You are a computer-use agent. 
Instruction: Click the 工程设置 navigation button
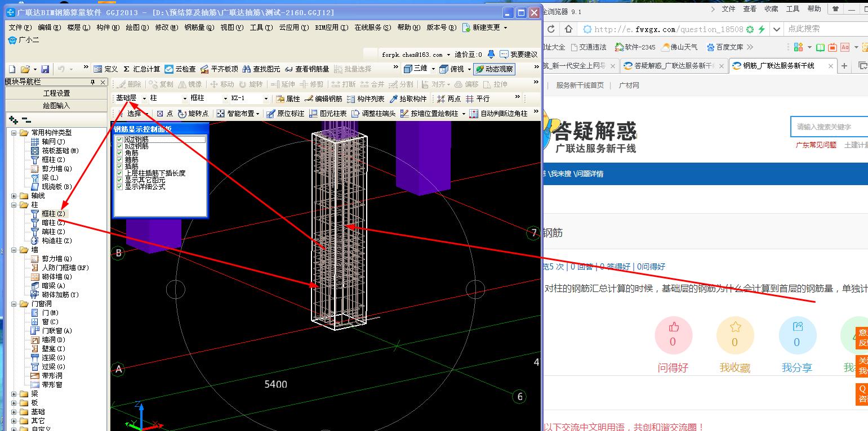coord(56,93)
